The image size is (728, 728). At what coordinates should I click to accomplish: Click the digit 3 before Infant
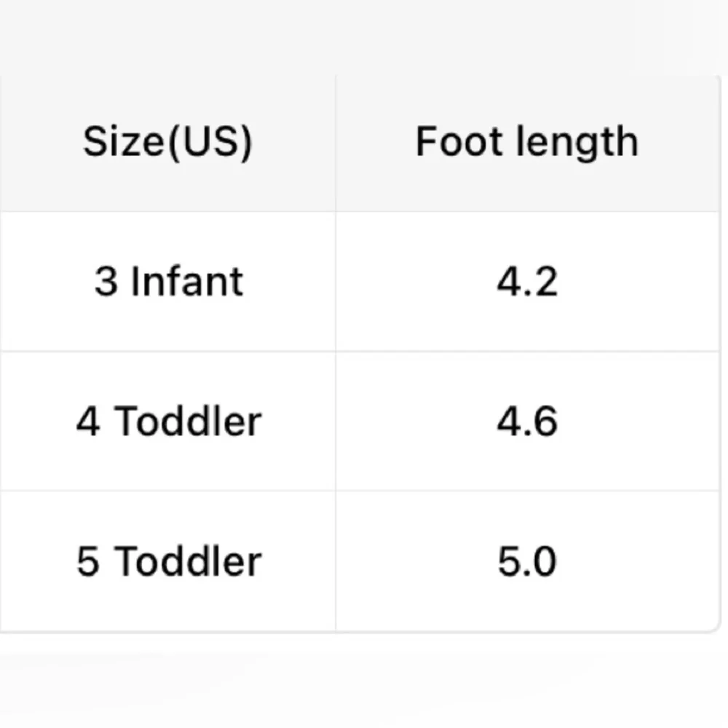coord(106,281)
